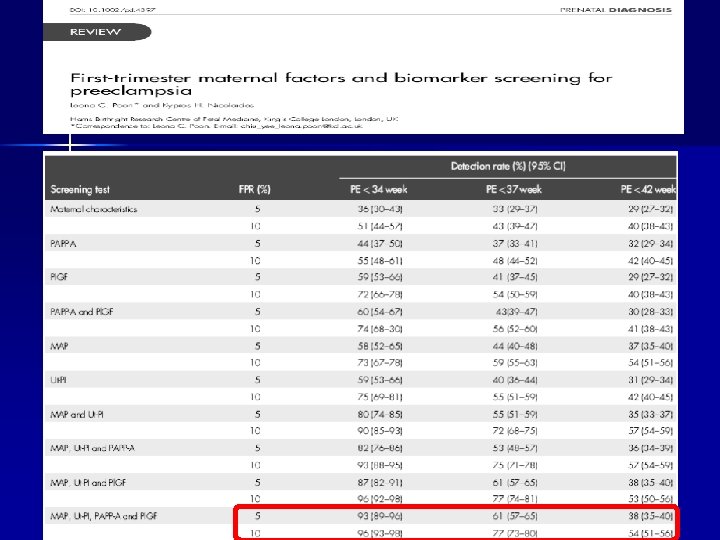
Task: Select the 'MAP, UtPI, PAPP-A and PlGF' row label
Action: [104, 516]
